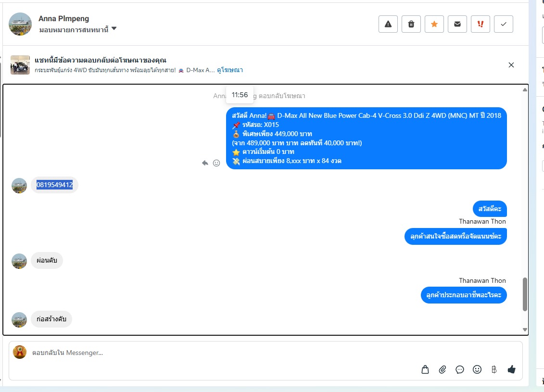Click the shopping bag icon in composer
544x392 pixels.
[425, 369]
